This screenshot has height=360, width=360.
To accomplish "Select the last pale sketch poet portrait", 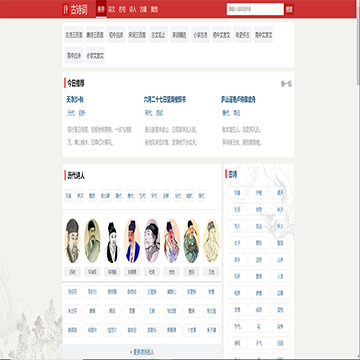I will 211,241.
